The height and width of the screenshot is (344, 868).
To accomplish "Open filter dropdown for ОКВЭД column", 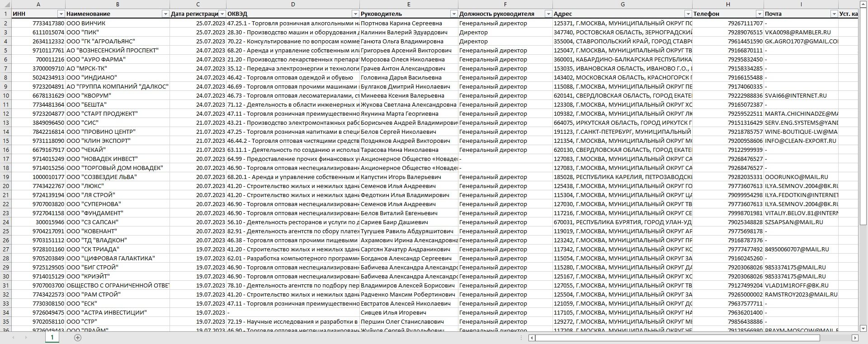I will pyautogui.click(x=355, y=14).
